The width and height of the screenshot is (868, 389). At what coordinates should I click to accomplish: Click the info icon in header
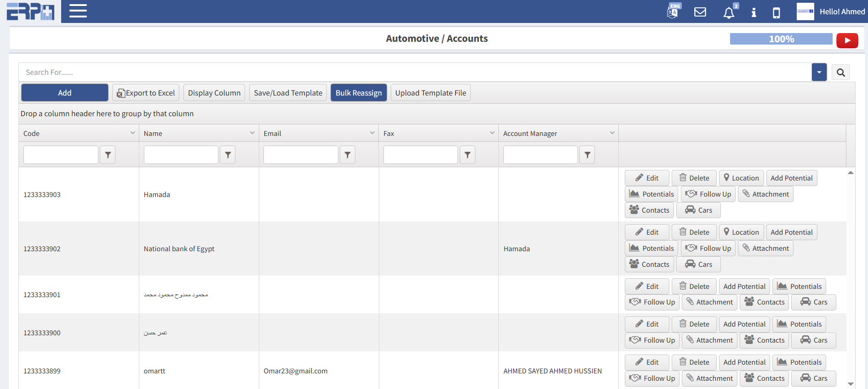pos(754,12)
